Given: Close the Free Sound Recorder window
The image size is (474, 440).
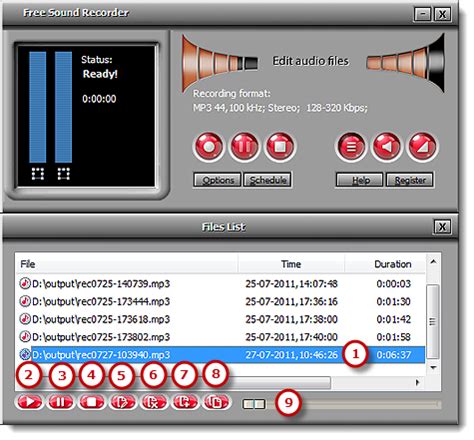Looking at the screenshot, I should point(442,14).
